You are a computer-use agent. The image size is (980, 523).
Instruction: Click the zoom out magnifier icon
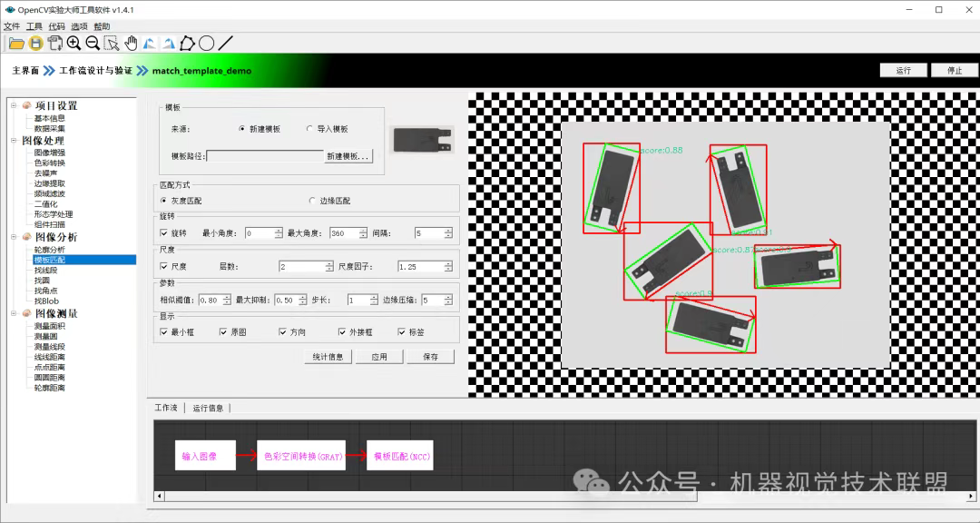pos(92,43)
